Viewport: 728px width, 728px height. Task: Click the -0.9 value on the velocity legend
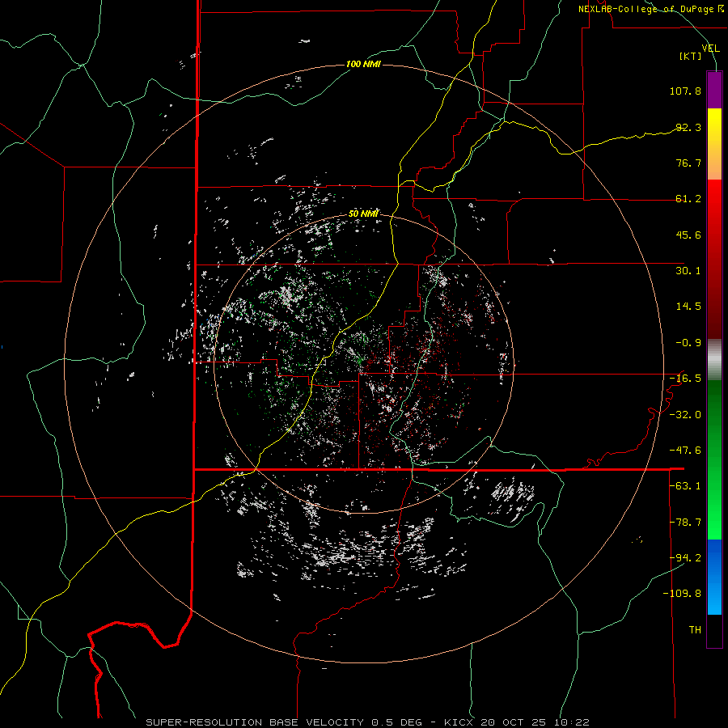point(688,342)
